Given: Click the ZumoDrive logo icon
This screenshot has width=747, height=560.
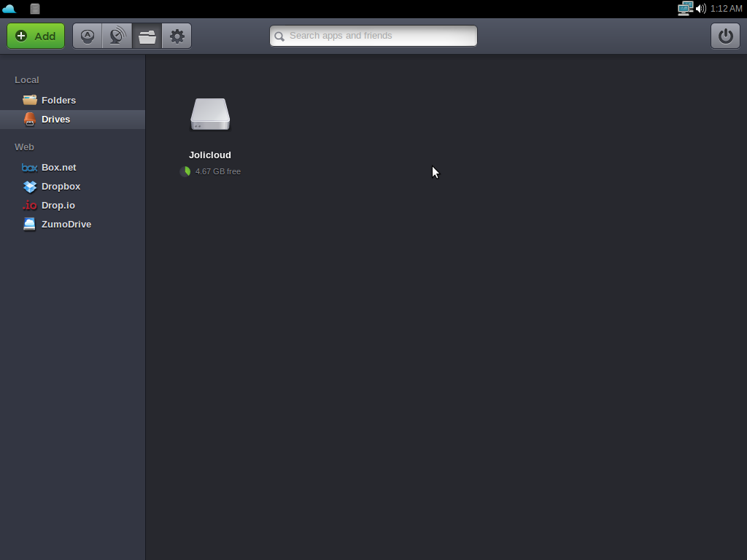Looking at the screenshot, I should 29,225.
